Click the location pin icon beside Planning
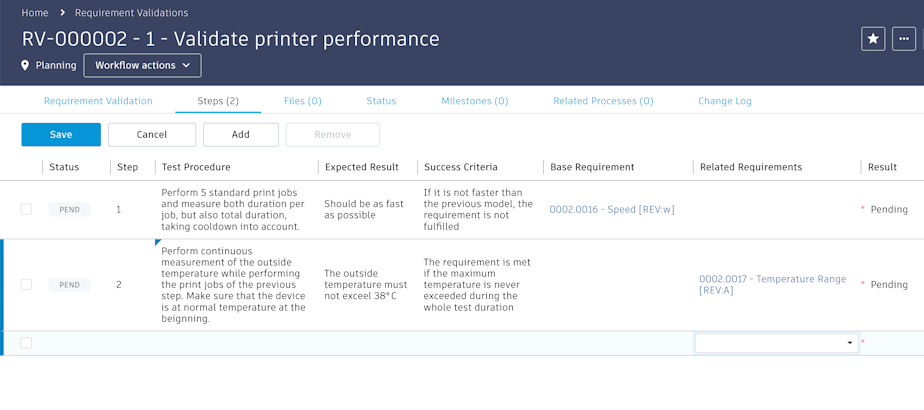Screen dimensions: 924x410 click(26, 66)
